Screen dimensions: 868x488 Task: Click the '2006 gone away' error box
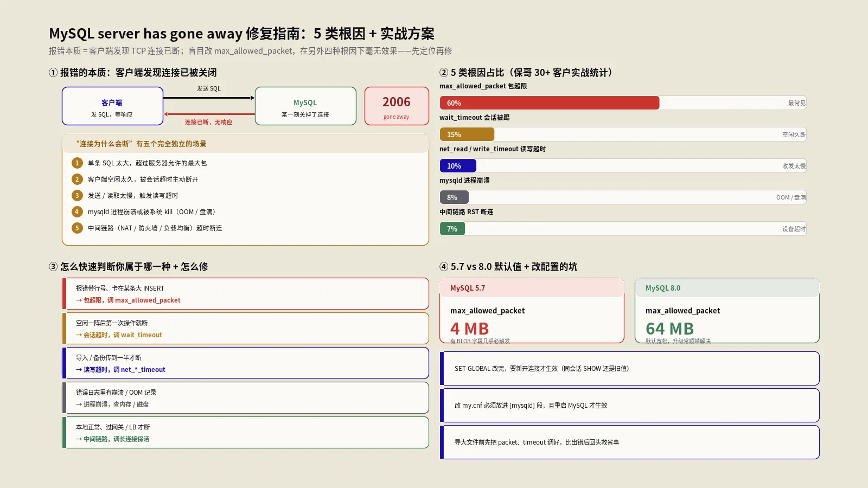(397, 106)
